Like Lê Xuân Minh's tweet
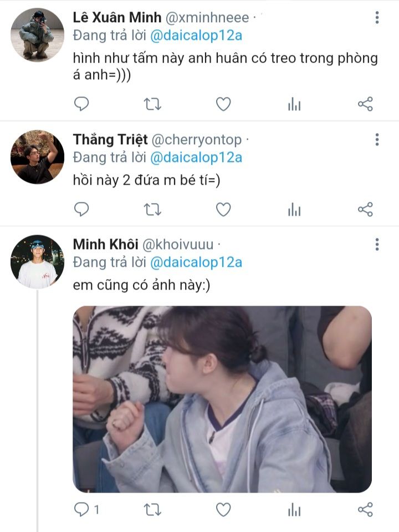This screenshot has width=399, height=532. (223, 104)
